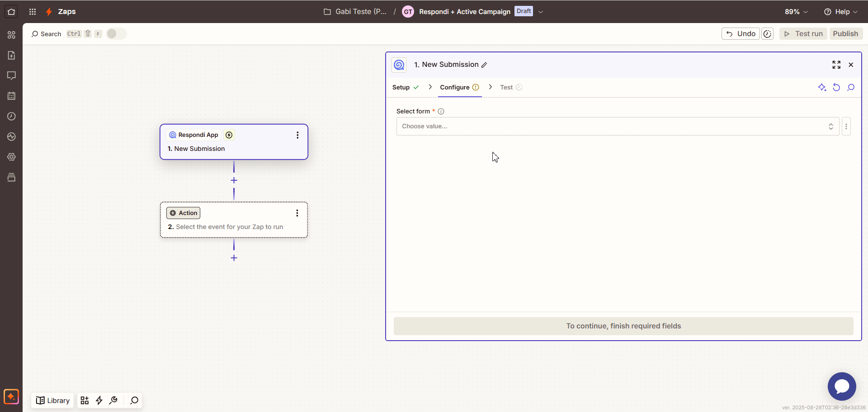The image size is (868, 412).
Task: Open the sidebar file import icon
Action: 11,55
